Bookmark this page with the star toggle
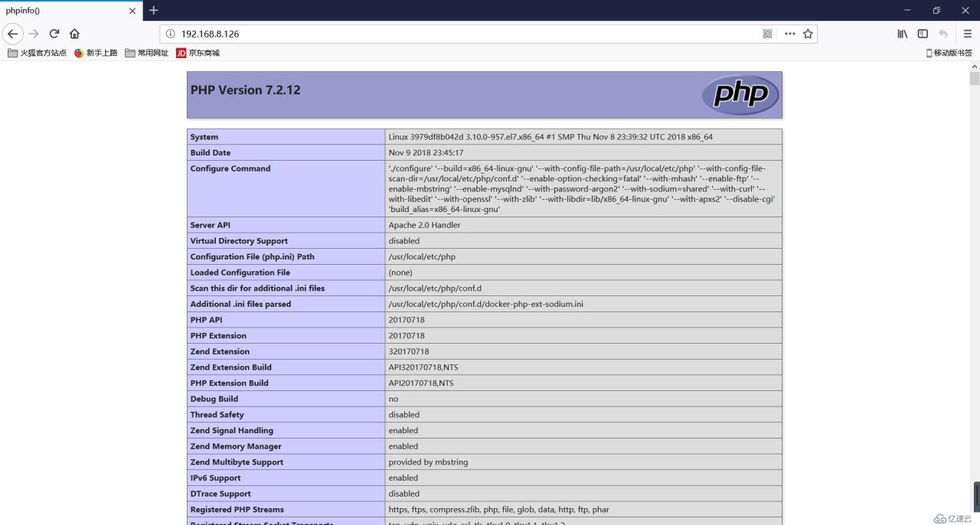The height and width of the screenshot is (525, 980). pos(808,34)
